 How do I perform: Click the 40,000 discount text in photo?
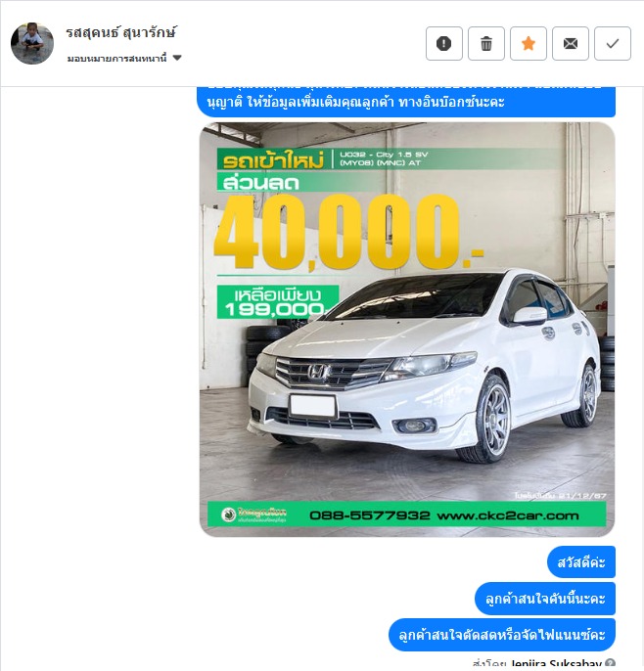(339, 232)
